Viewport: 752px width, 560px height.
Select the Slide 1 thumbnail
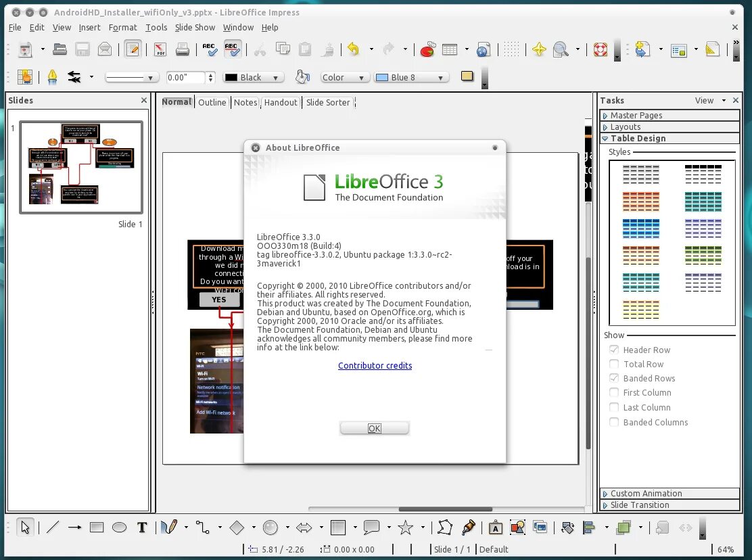coord(81,167)
